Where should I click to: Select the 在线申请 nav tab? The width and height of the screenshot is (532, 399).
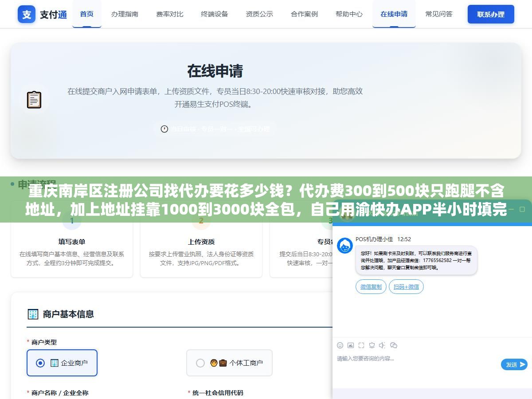(x=394, y=14)
